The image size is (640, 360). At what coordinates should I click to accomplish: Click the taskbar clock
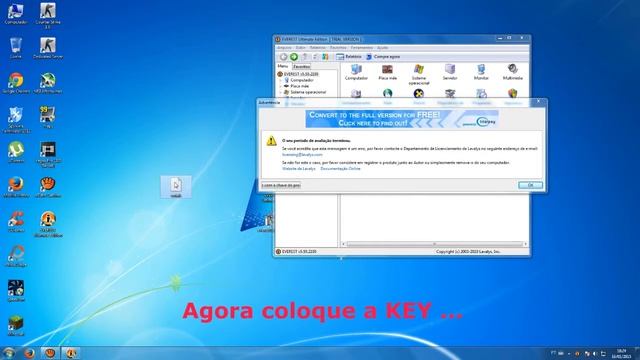pyautogui.click(x=621, y=353)
